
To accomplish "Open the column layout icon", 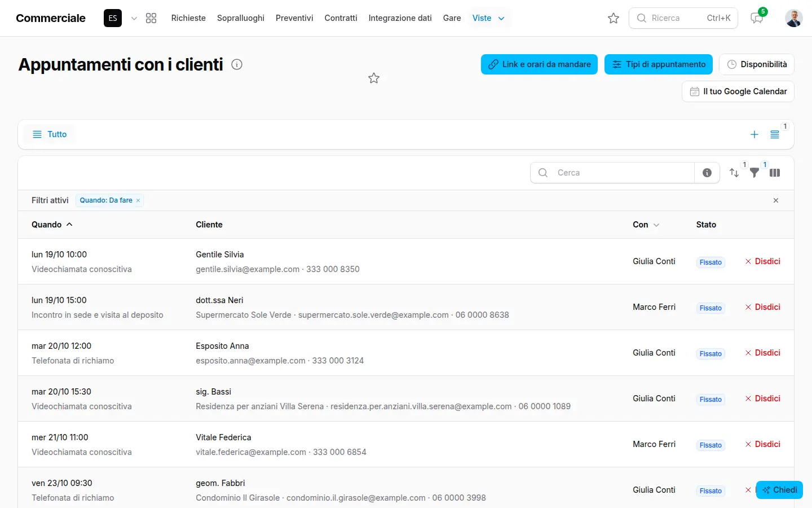I will pos(775,173).
